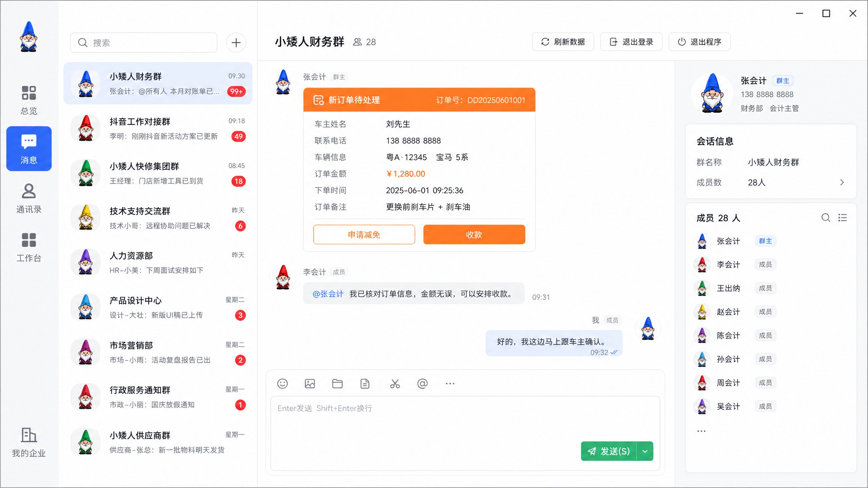Viewport: 868px width, 488px height.
Task: Open 技术支持交流群 conversation
Action: pos(158,218)
